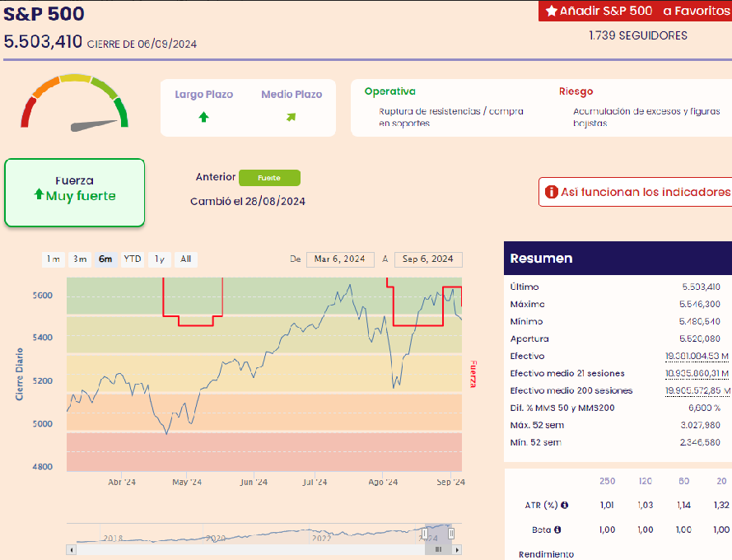Select the All chart range
The height and width of the screenshot is (560, 732).
click(186, 259)
